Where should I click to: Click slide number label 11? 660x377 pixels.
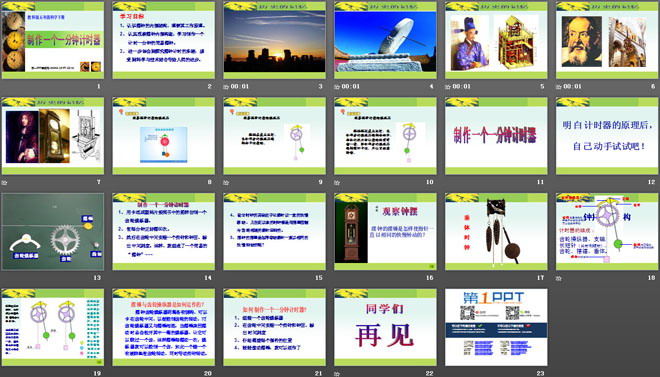(x=540, y=182)
